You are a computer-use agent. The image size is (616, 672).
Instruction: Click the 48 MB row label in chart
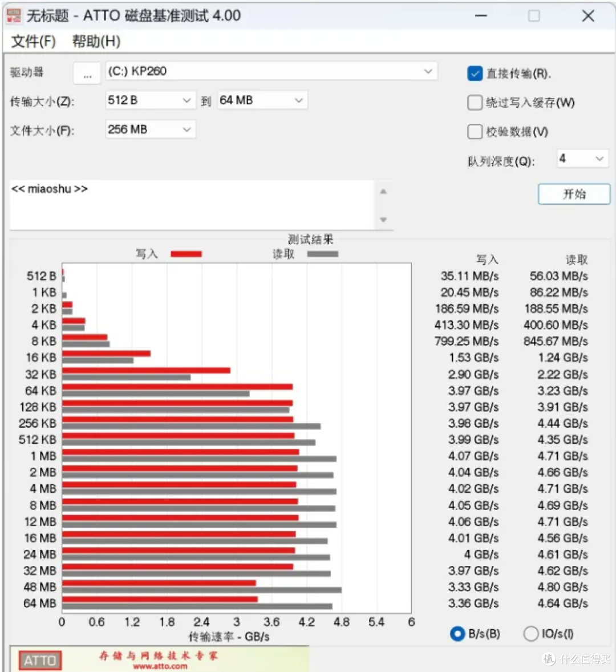[x=40, y=587]
